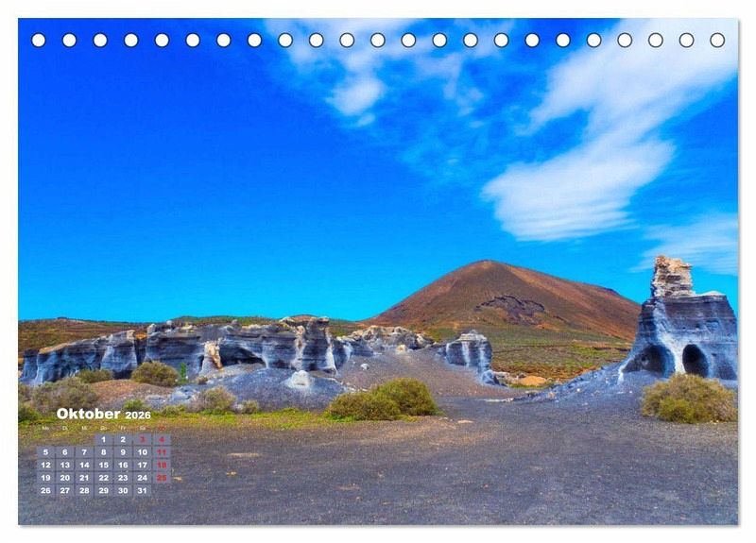Choose the 10th in the calendar
756x543 pixels.
click(x=142, y=452)
